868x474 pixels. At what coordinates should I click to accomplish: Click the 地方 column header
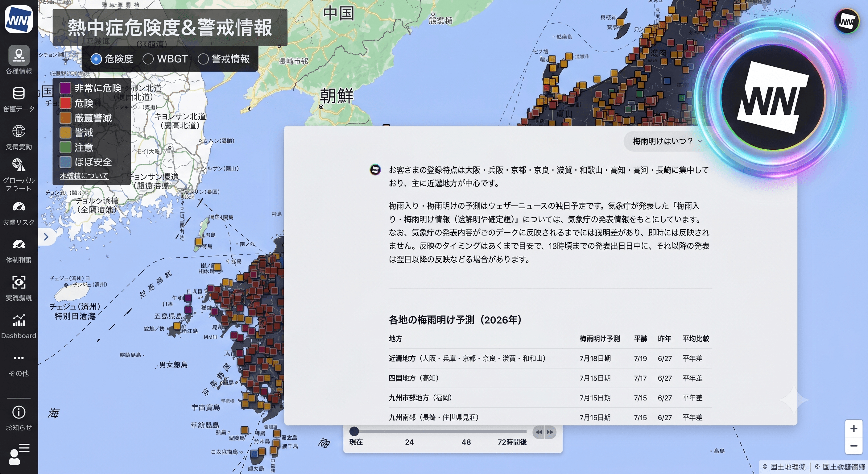(395, 339)
